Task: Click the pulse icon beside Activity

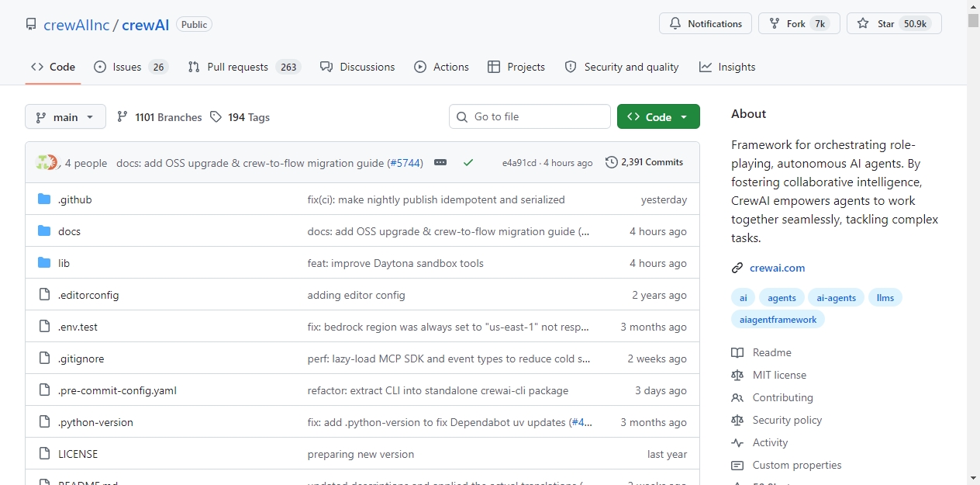Action: (737, 443)
